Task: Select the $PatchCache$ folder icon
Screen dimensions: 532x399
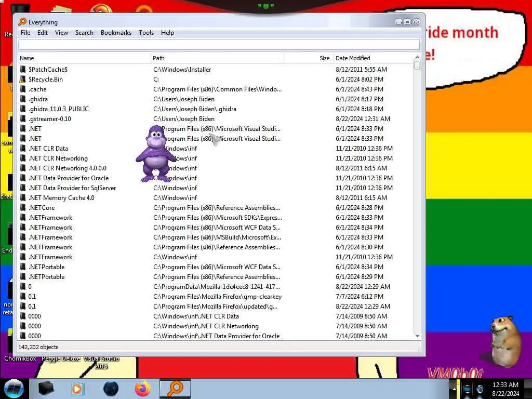Action: click(x=23, y=69)
